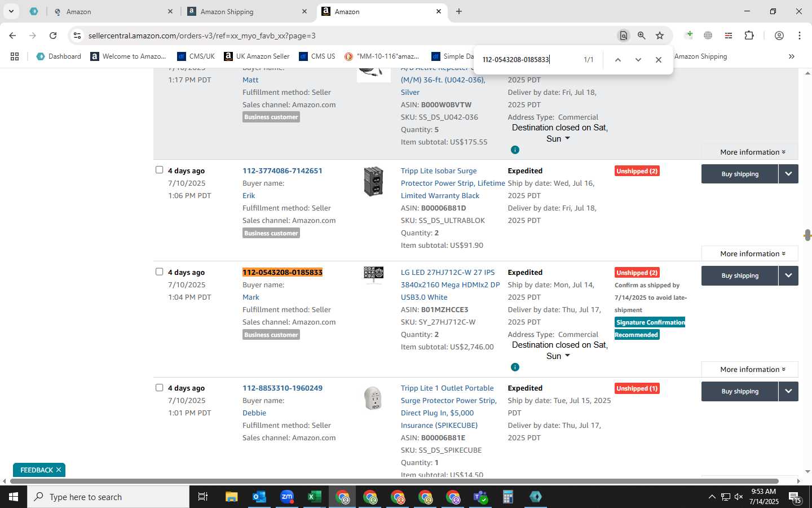The image size is (812, 508).
Task: Open the UK Amazon Seller bookmark
Action: click(x=257, y=56)
